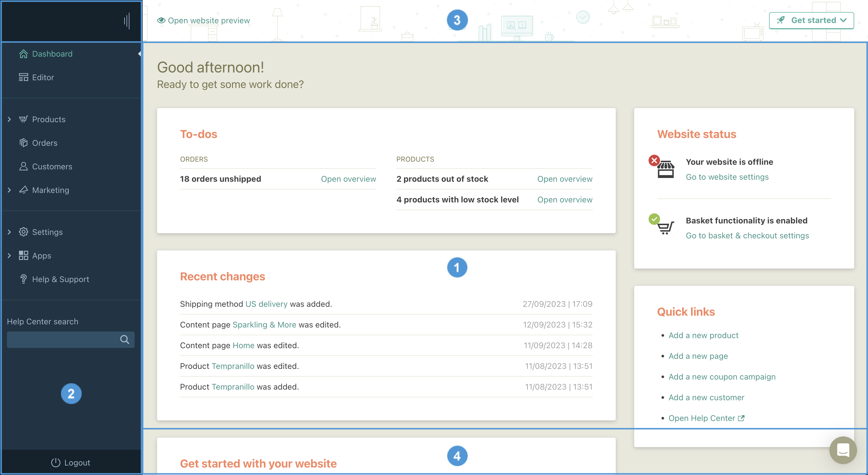Viewport: 868px width, 475px height.
Task: Click the rocket icon in Get started
Action: tap(780, 20)
